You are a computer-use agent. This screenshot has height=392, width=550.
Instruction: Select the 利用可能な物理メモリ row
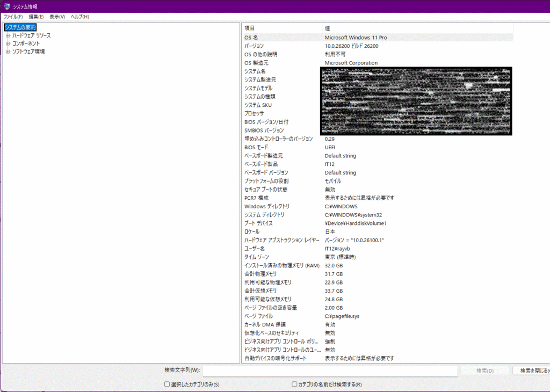pyautogui.click(x=378, y=282)
